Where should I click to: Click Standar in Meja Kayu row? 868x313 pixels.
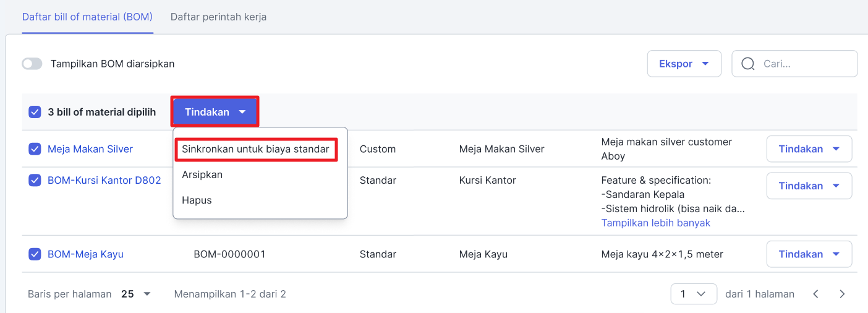[378, 254]
